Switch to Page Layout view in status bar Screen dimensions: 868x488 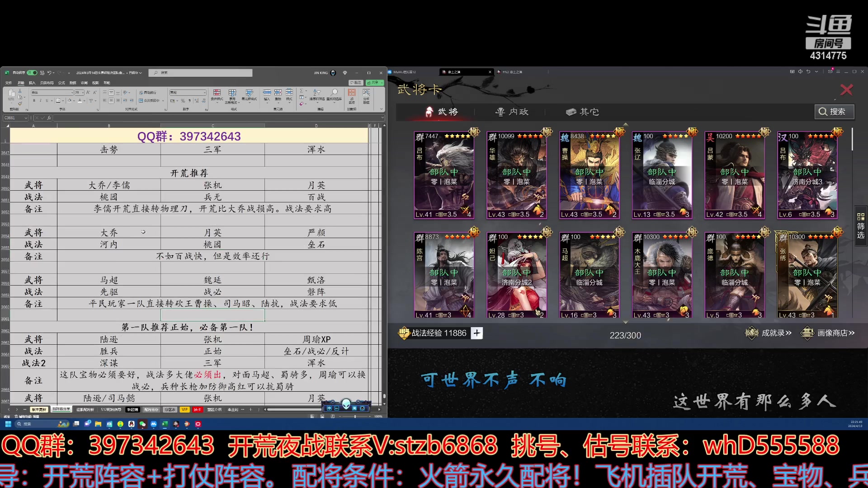tap(322, 416)
